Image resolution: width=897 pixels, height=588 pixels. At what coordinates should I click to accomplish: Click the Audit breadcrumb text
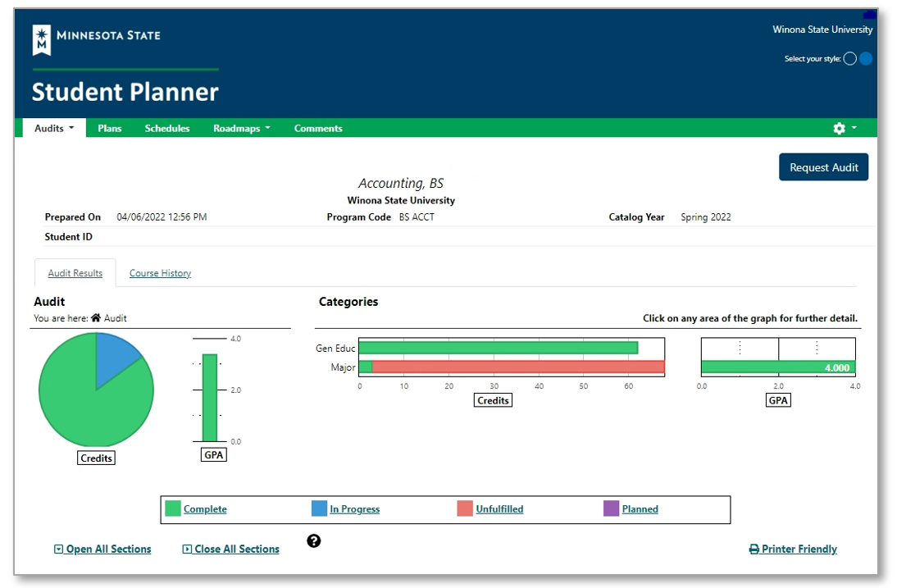[115, 318]
